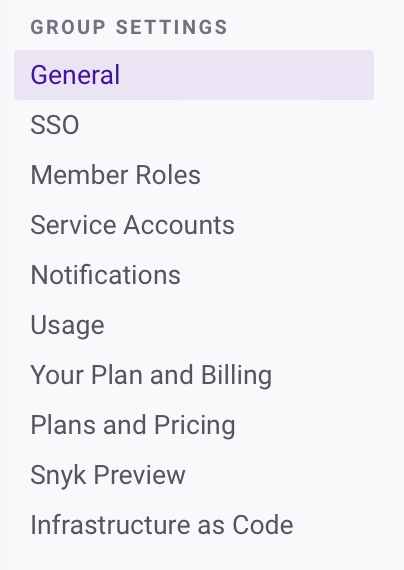Select the Usage sidebar entry
404x570 pixels.
pyautogui.click(x=194, y=325)
